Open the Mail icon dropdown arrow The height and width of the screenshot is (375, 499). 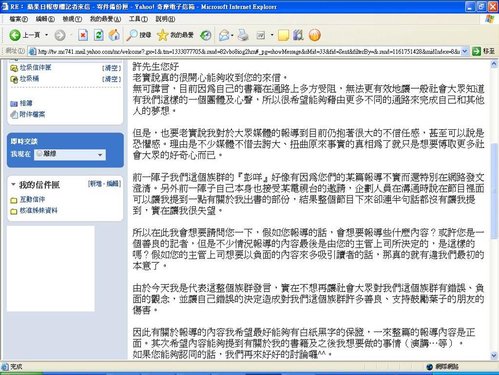(x=232, y=35)
